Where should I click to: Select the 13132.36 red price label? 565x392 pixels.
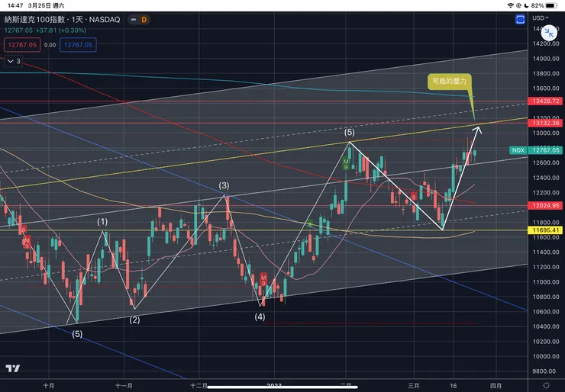(x=546, y=123)
